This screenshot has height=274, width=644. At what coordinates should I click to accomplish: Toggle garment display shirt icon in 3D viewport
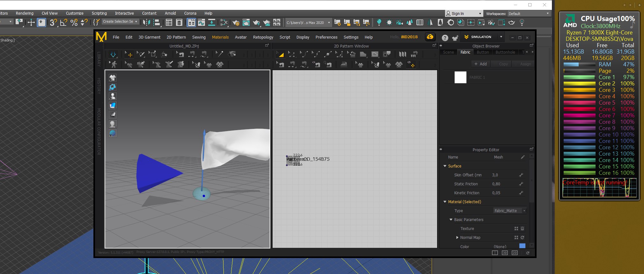pos(113,78)
